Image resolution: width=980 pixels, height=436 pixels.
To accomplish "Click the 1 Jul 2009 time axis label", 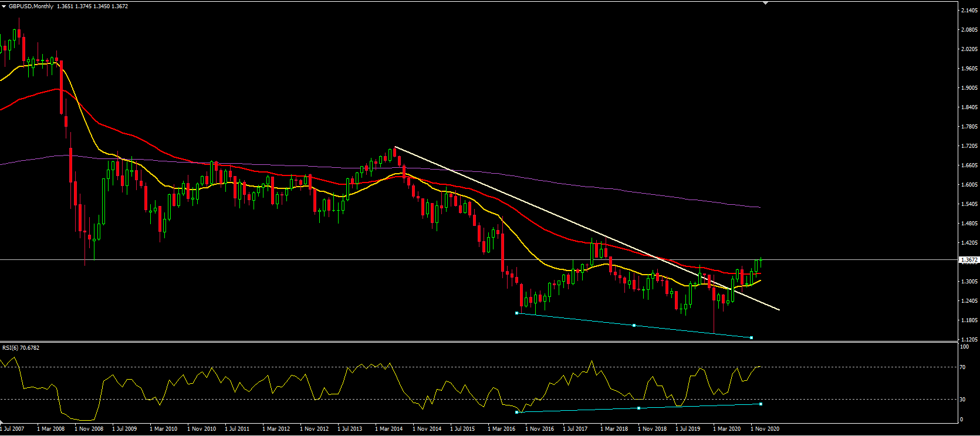I will (x=124, y=429).
